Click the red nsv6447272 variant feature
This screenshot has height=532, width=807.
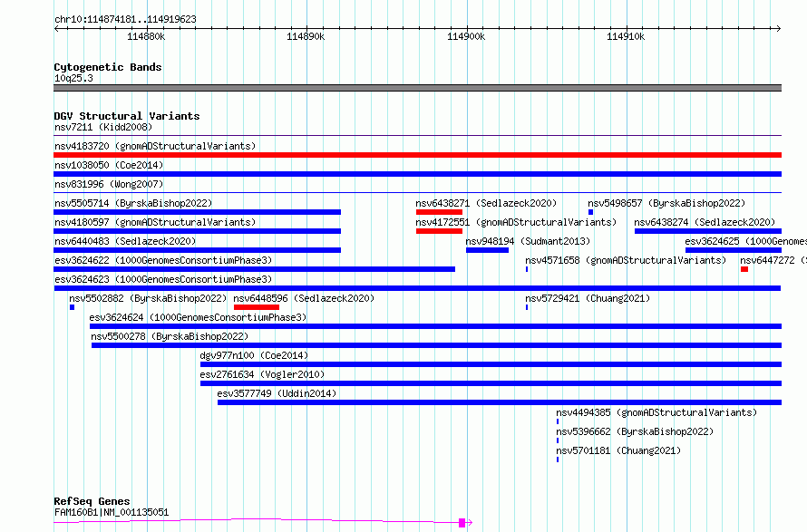tap(744, 269)
